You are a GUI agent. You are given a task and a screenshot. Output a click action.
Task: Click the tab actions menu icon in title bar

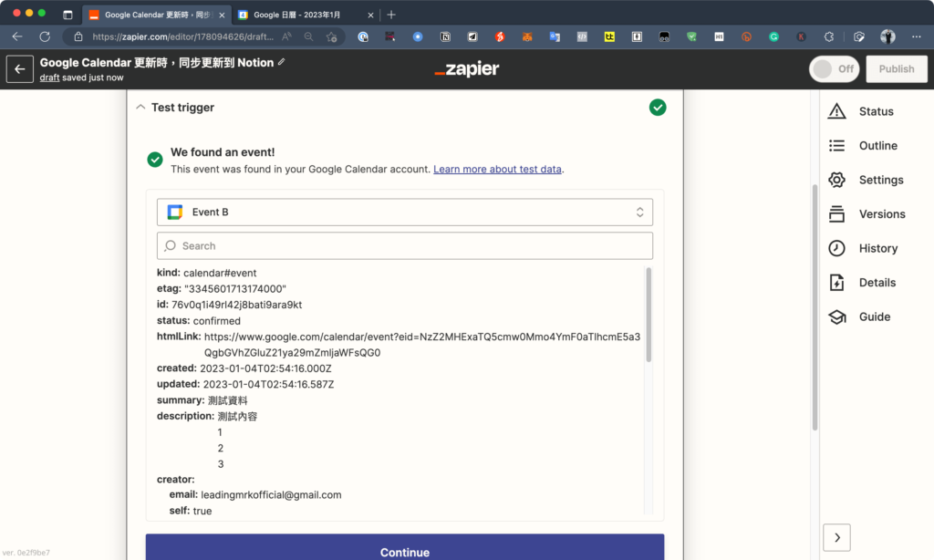tap(67, 15)
